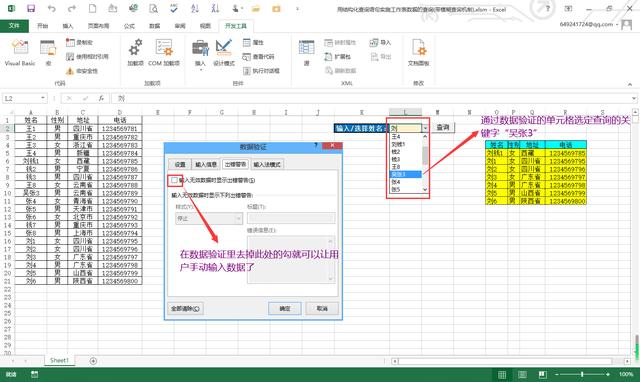This screenshot has height=382, width=640.
Task: Select 吴张3 in the dropdown list
Action: pos(406,174)
